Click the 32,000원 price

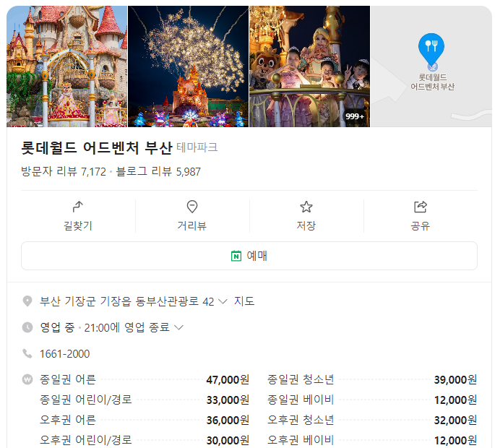tap(455, 421)
